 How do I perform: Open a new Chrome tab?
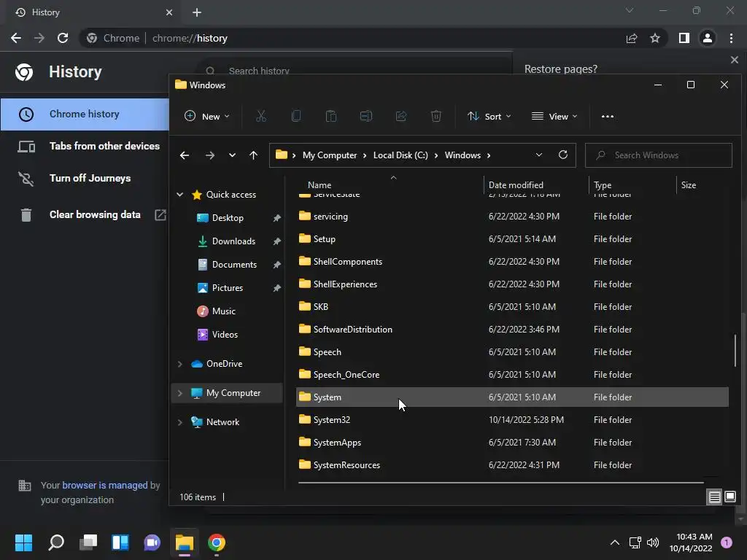197,12
